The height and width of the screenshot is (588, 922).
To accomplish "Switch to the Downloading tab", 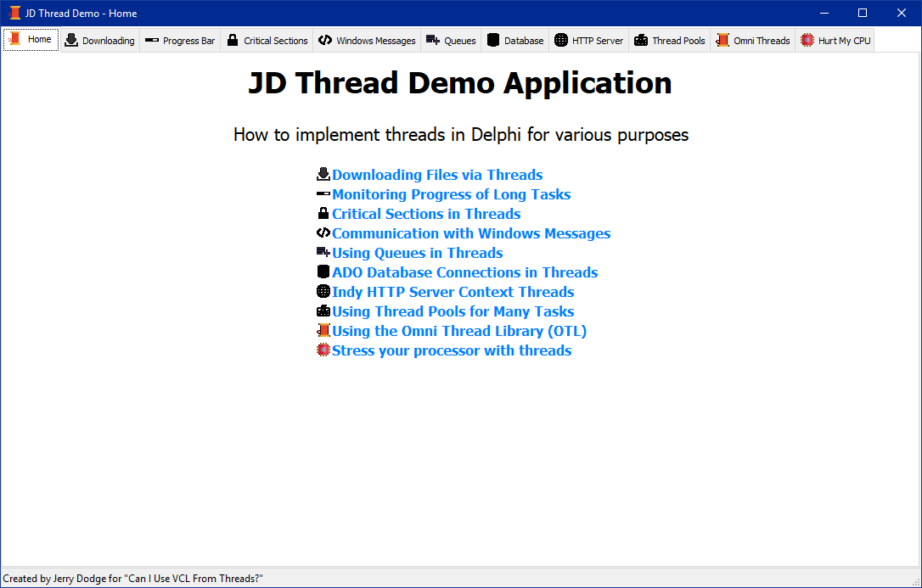I will click(99, 41).
